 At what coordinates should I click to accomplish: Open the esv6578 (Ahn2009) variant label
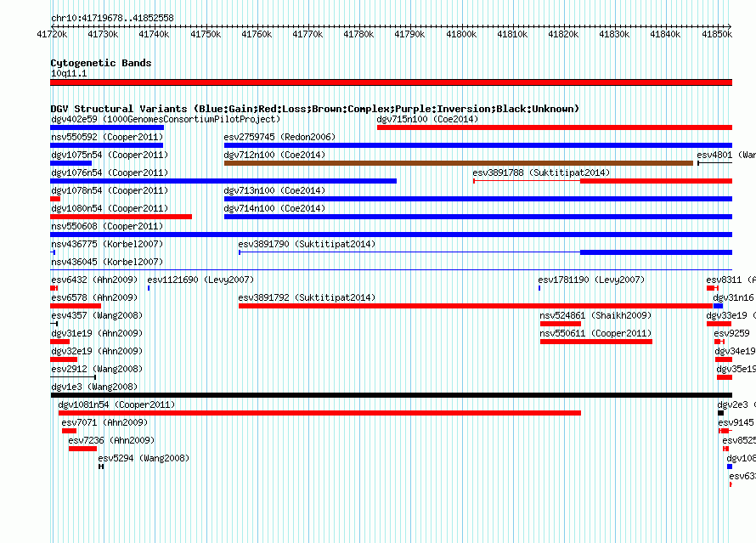(x=94, y=297)
